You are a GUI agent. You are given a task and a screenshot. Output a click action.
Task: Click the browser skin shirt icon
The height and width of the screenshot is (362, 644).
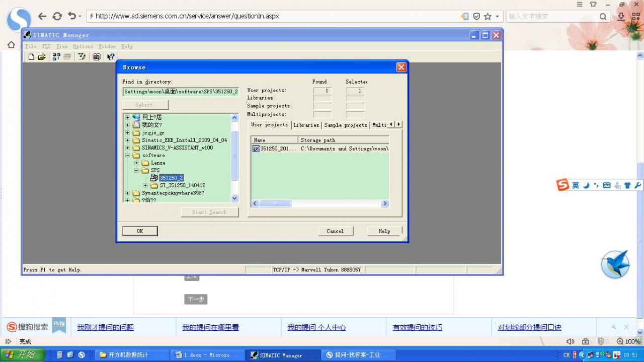593,4
